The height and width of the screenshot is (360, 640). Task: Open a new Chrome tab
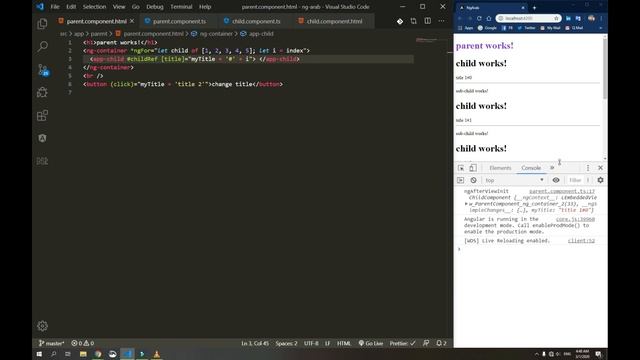coord(534,8)
